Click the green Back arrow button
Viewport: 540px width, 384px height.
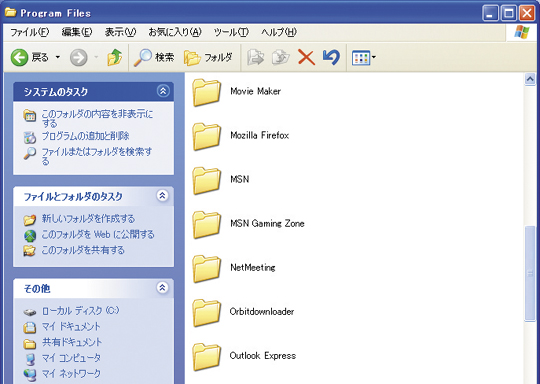(19, 57)
